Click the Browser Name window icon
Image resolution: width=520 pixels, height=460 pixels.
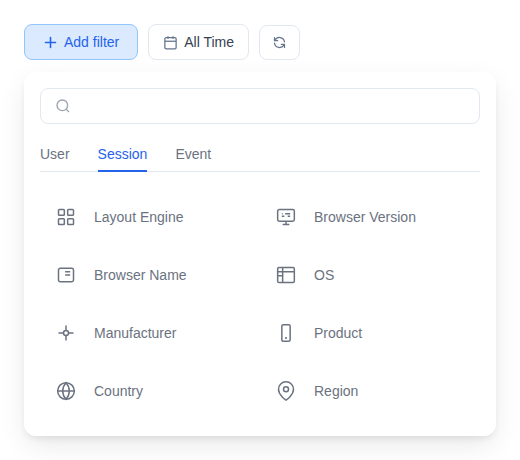pyautogui.click(x=66, y=275)
